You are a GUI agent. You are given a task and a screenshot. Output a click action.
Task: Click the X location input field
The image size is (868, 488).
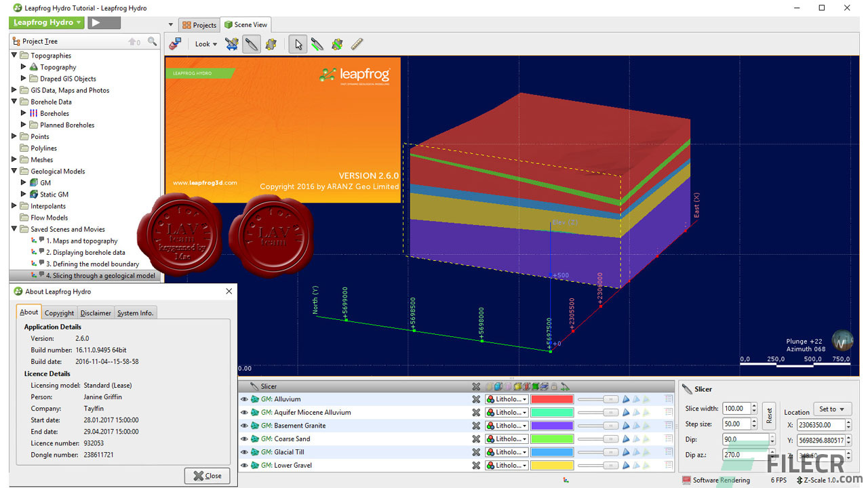click(x=821, y=425)
